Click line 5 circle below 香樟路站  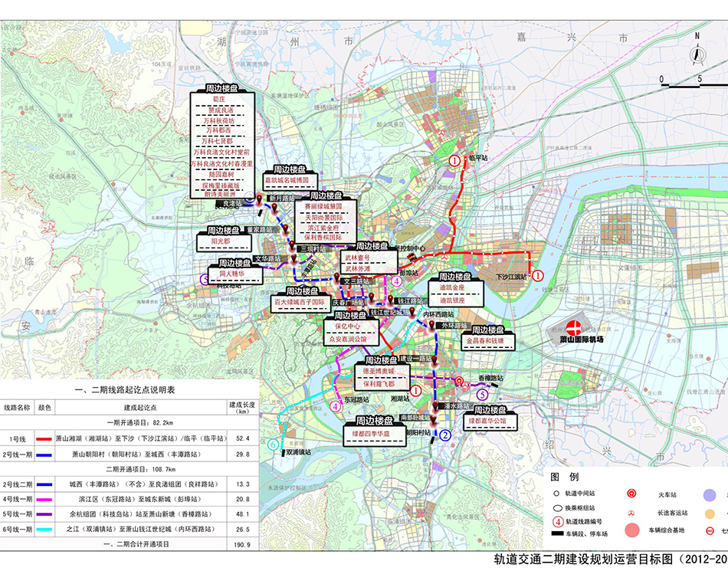tap(482, 395)
